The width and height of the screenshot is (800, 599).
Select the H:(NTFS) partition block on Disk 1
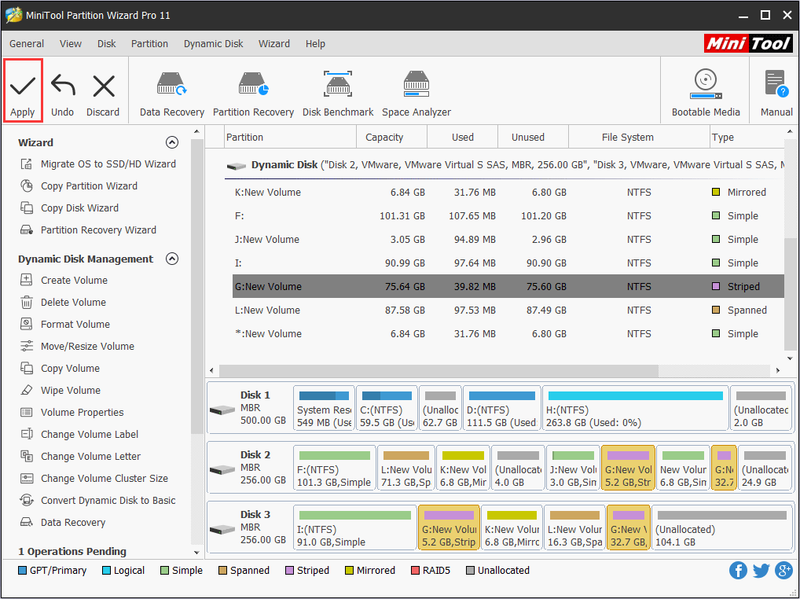635,409
